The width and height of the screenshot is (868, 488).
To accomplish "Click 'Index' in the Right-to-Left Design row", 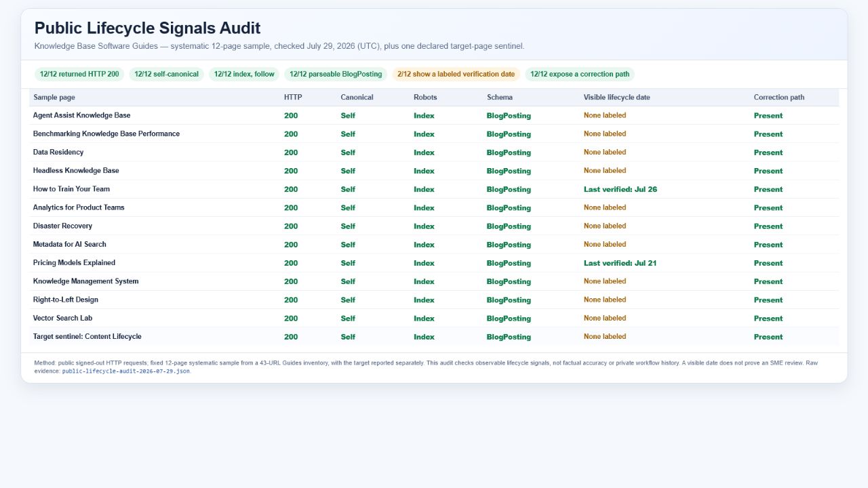I will click(x=424, y=300).
